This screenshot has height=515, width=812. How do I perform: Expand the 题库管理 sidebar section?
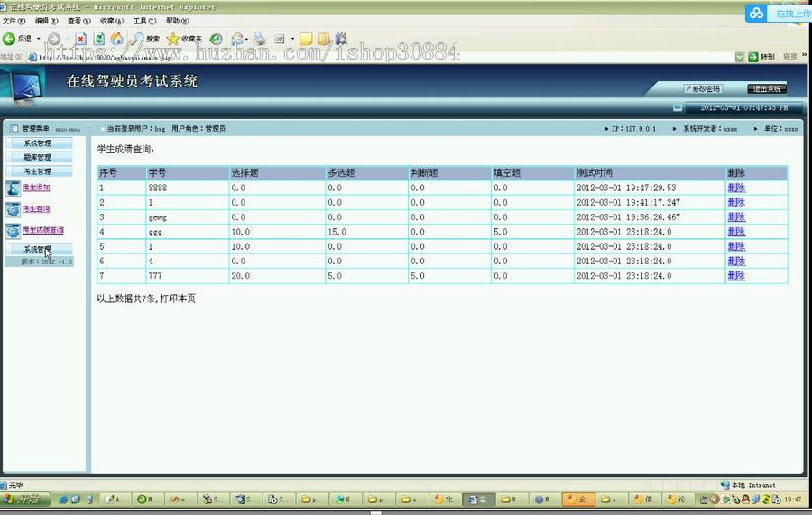click(38, 157)
